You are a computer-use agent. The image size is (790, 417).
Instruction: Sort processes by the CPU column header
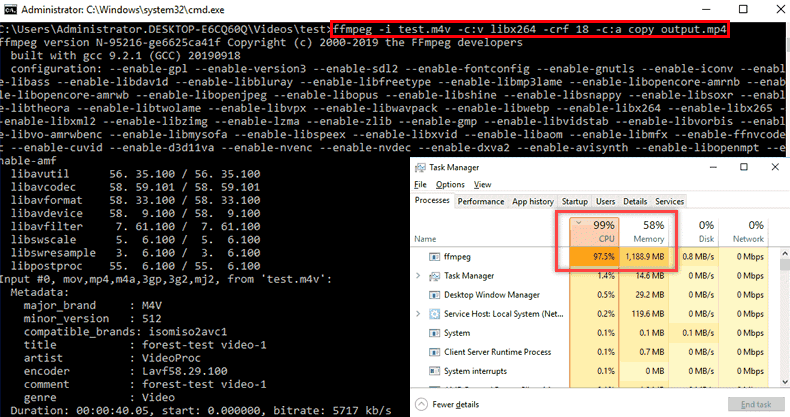coord(594,231)
